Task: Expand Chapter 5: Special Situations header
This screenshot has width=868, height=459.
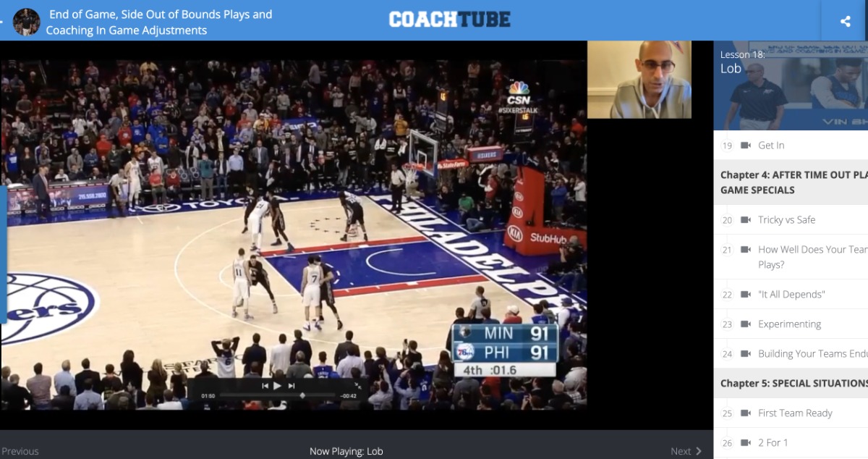Action: 793,383
